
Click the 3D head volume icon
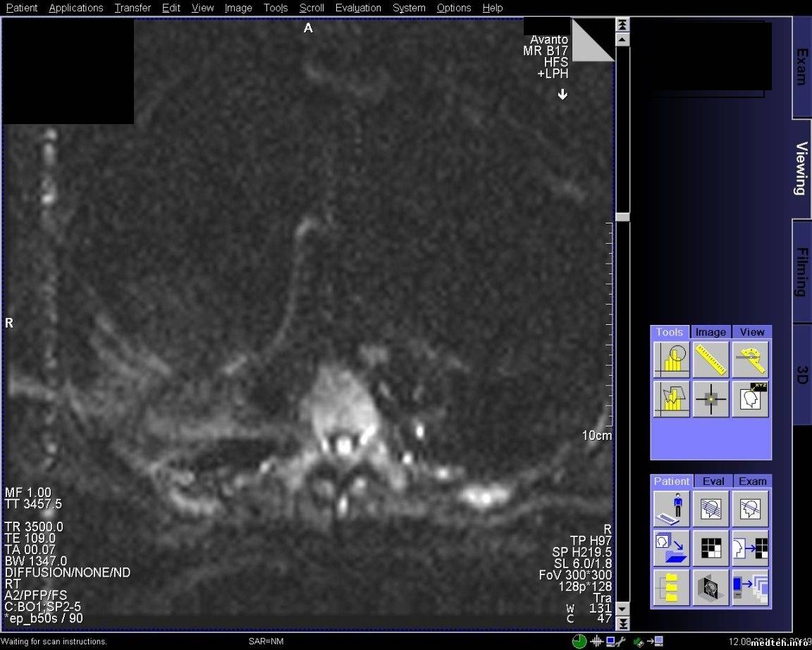(710, 588)
